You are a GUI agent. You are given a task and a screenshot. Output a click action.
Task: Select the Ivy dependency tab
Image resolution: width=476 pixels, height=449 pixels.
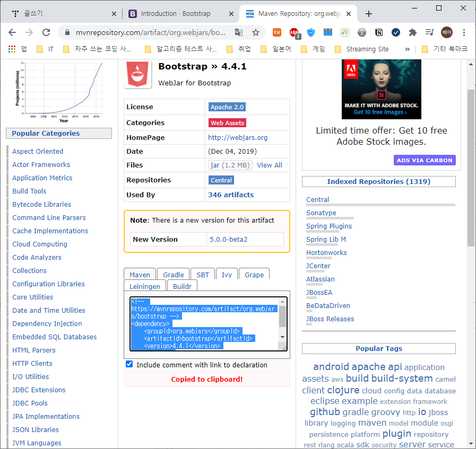click(x=227, y=274)
